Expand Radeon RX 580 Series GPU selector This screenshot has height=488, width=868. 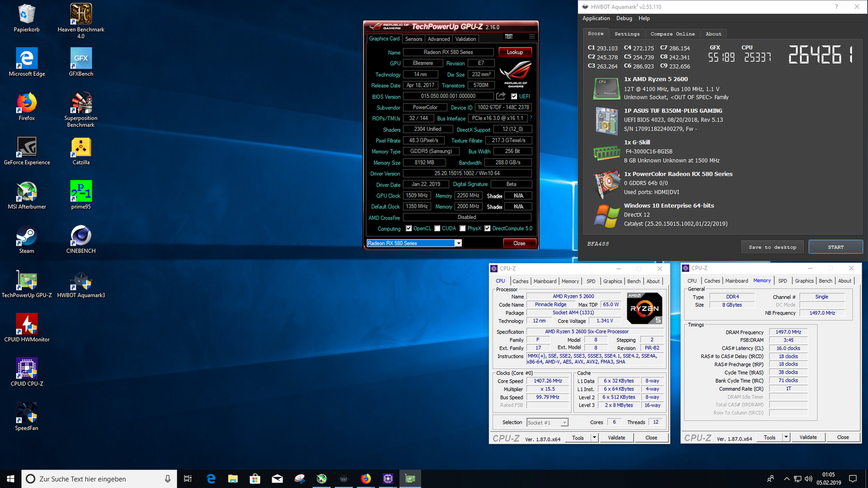(458, 243)
